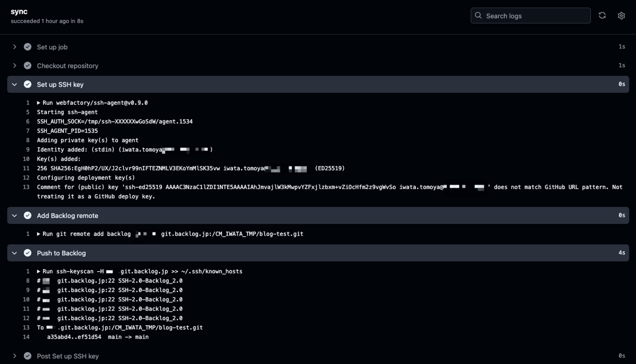636x364 pixels.
Task: Click the 'a35abd4..ef51d54 main -> main' line
Action: [98, 337]
